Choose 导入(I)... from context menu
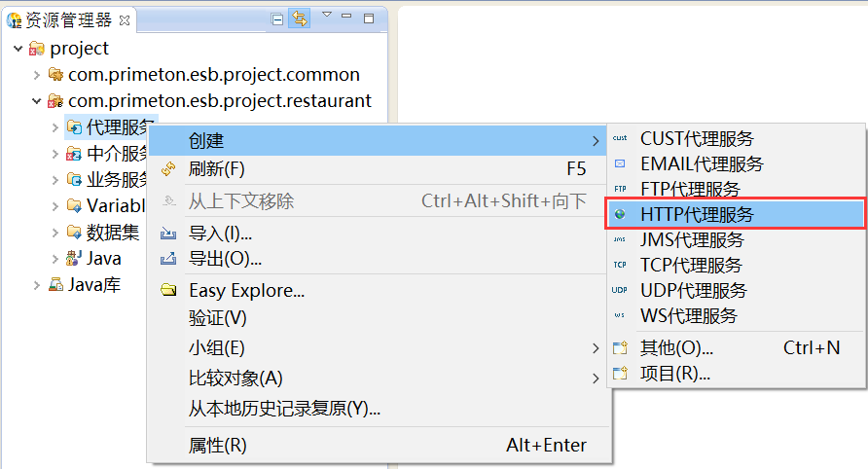 click(x=379, y=234)
